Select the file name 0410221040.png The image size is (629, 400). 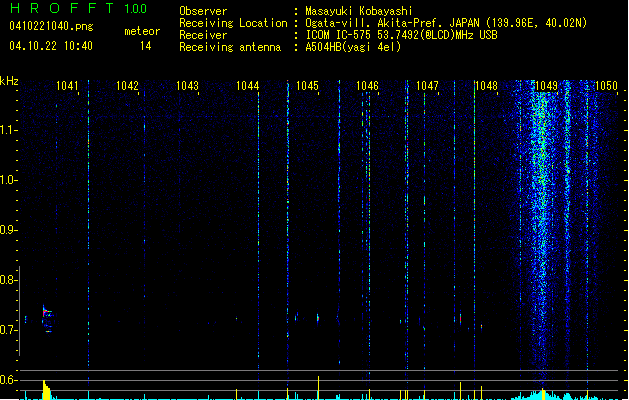[51, 26]
